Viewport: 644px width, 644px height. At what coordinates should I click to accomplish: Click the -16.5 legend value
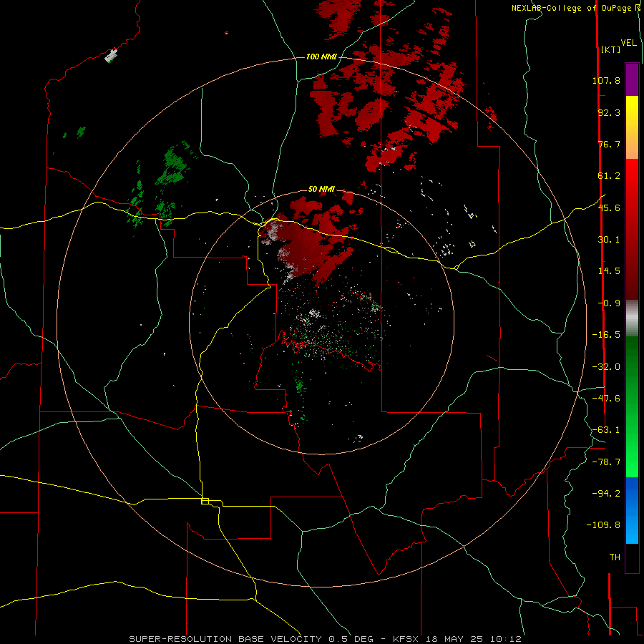click(606, 335)
